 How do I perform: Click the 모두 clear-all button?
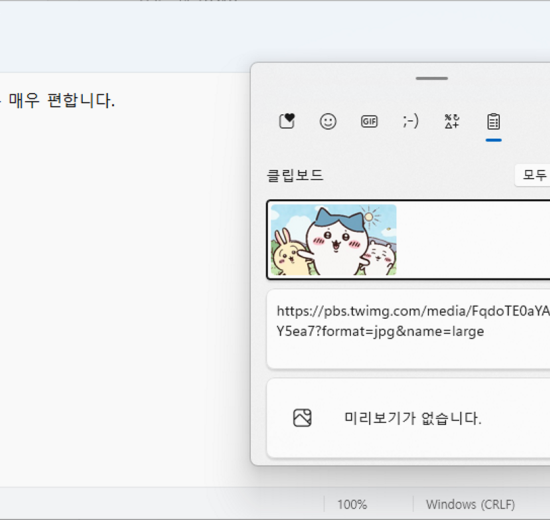(533, 175)
